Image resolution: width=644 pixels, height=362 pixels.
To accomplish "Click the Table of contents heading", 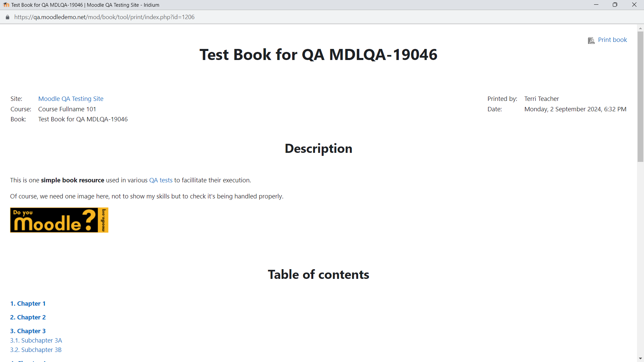I will pyautogui.click(x=318, y=275).
